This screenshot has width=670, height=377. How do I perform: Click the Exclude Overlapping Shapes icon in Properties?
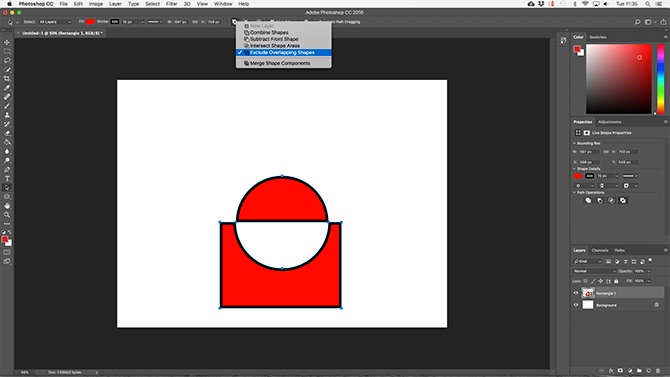pyautogui.click(x=623, y=200)
